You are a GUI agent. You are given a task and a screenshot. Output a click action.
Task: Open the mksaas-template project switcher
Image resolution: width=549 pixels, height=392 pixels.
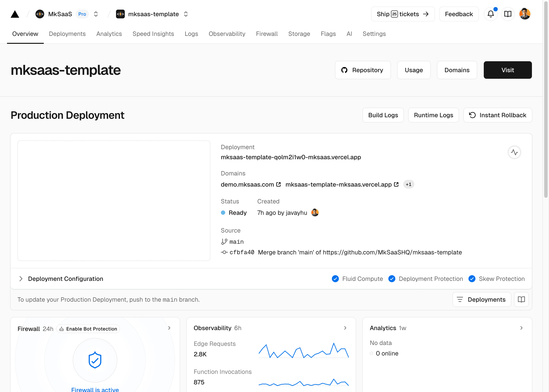point(186,14)
